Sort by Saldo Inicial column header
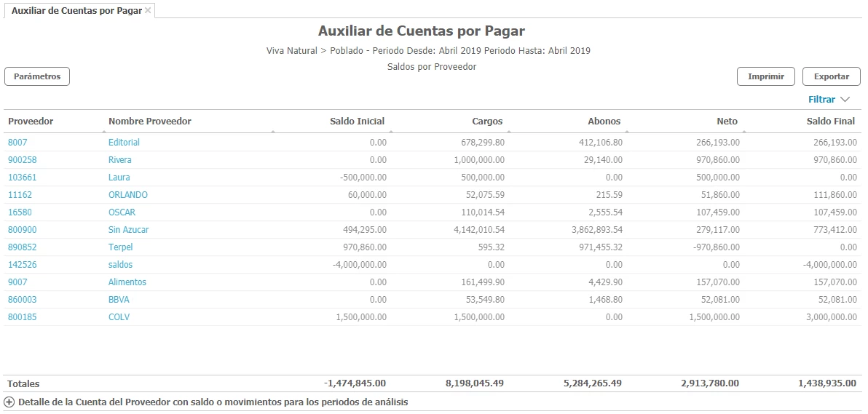 click(357, 122)
